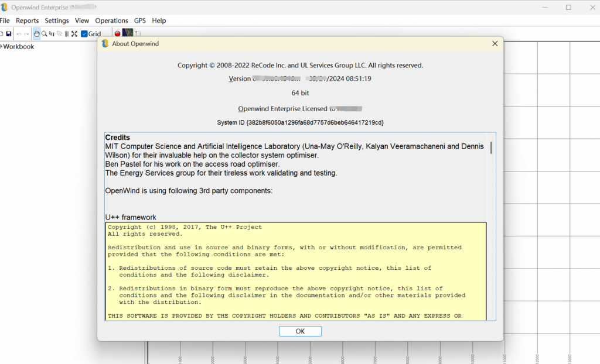
Task: Click OK in the About Openwind dialog
Action: (300, 331)
